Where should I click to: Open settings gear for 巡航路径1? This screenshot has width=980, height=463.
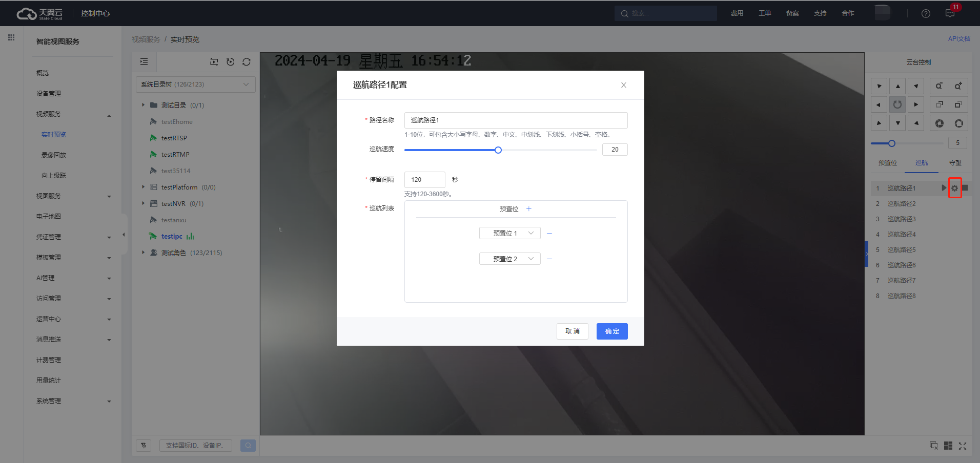tap(954, 188)
